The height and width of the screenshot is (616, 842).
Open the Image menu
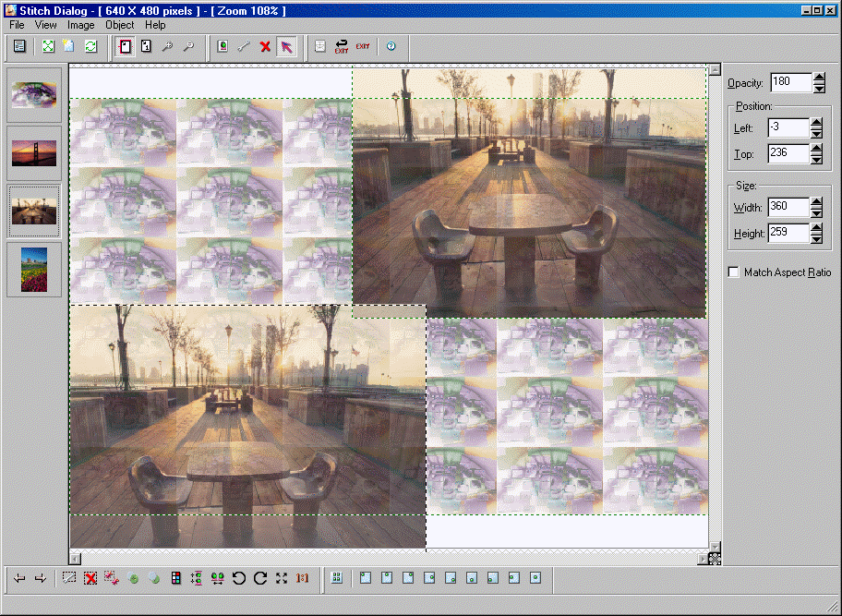coord(81,25)
